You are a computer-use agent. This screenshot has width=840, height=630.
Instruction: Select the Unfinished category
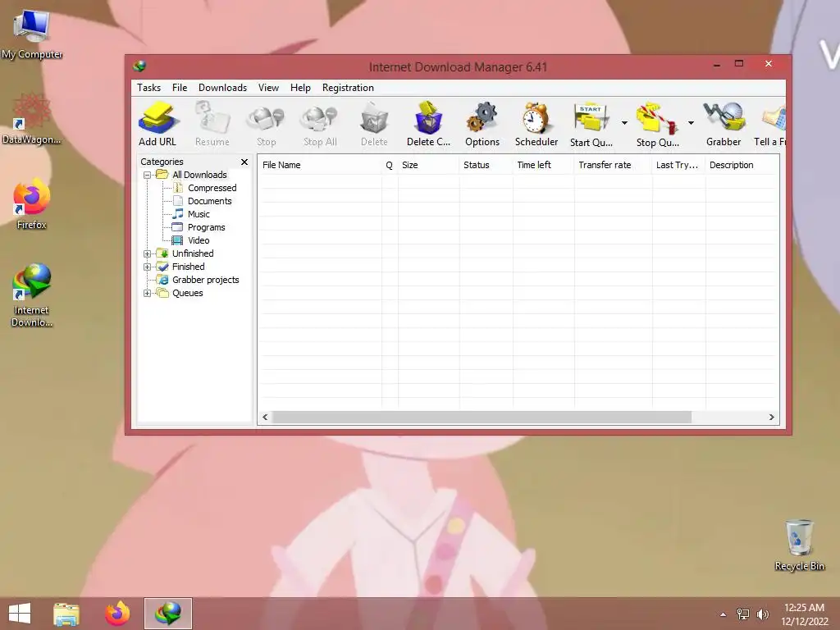[x=192, y=254]
